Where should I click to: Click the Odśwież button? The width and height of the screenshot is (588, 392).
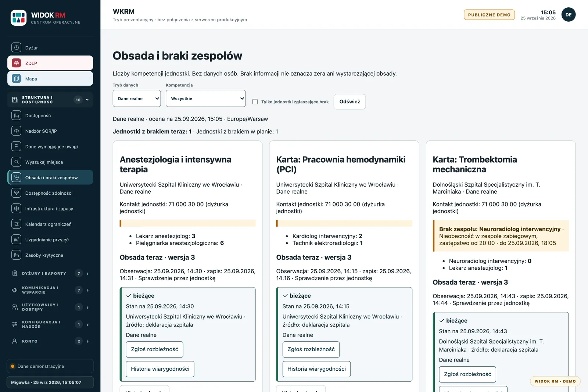point(349,102)
